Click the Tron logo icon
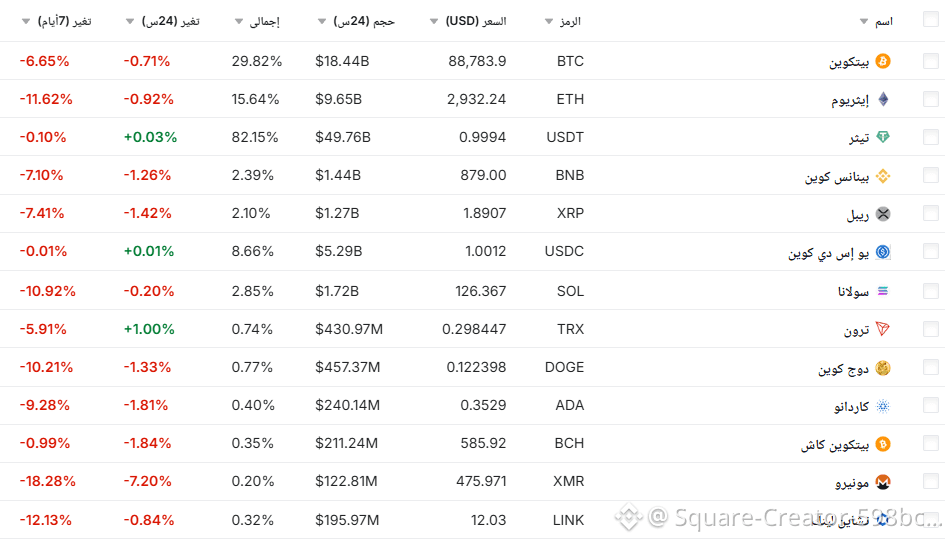The image size is (950, 542). tap(883, 329)
